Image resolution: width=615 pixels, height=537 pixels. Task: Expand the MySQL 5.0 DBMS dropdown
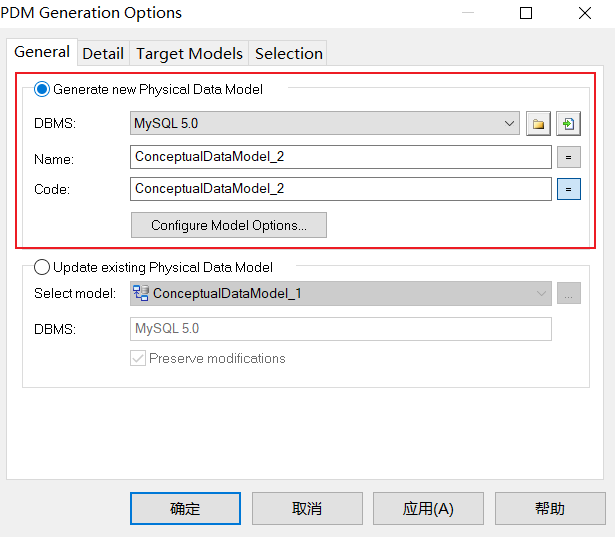510,124
